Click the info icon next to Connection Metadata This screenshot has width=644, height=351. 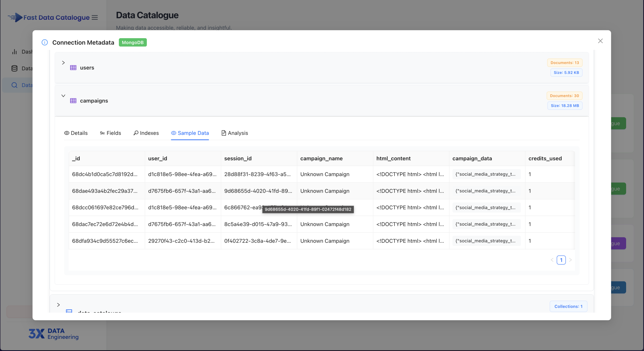(45, 42)
